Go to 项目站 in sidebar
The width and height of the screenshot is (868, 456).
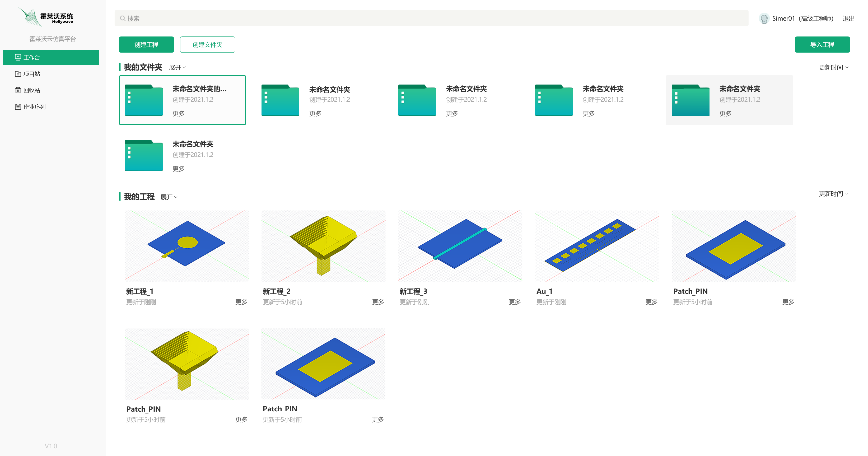pyautogui.click(x=32, y=74)
